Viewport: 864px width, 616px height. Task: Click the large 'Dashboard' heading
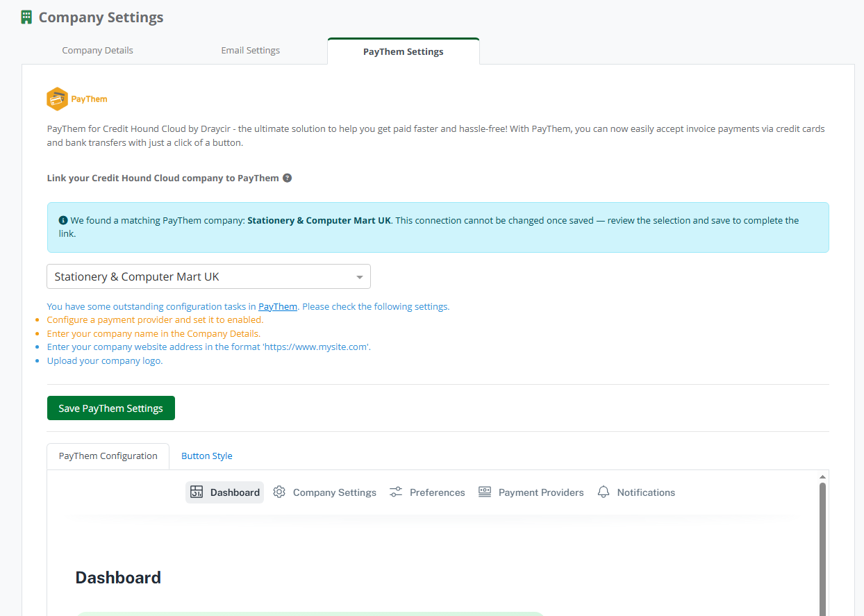point(118,578)
